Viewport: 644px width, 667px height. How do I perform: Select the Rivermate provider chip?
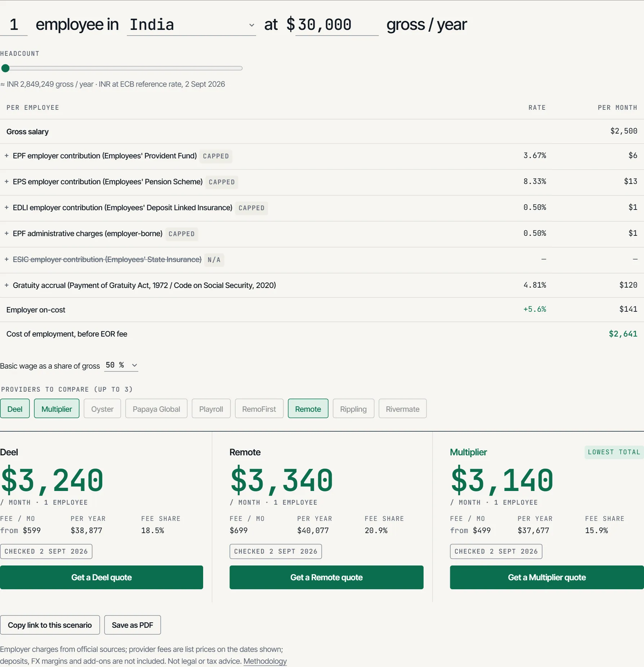point(403,409)
